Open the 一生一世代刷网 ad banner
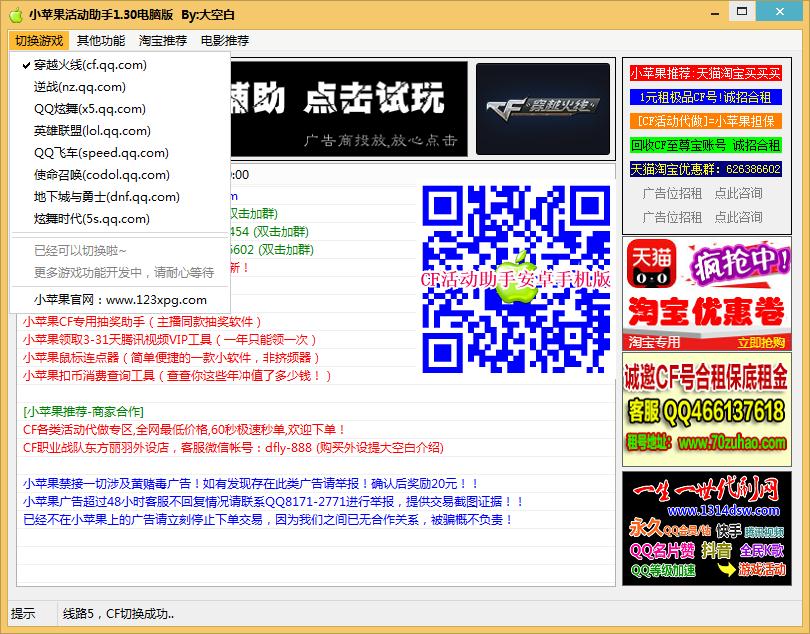 (707, 528)
